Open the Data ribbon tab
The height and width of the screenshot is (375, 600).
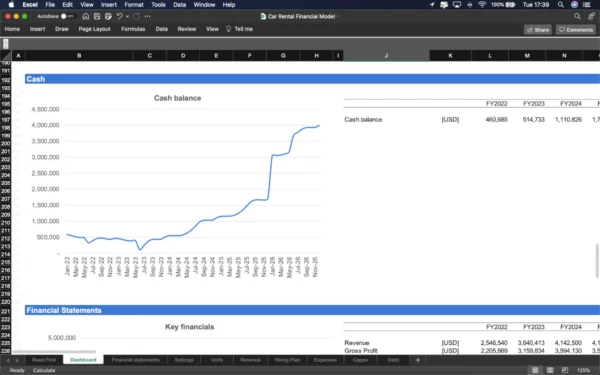tap(161, 29)
